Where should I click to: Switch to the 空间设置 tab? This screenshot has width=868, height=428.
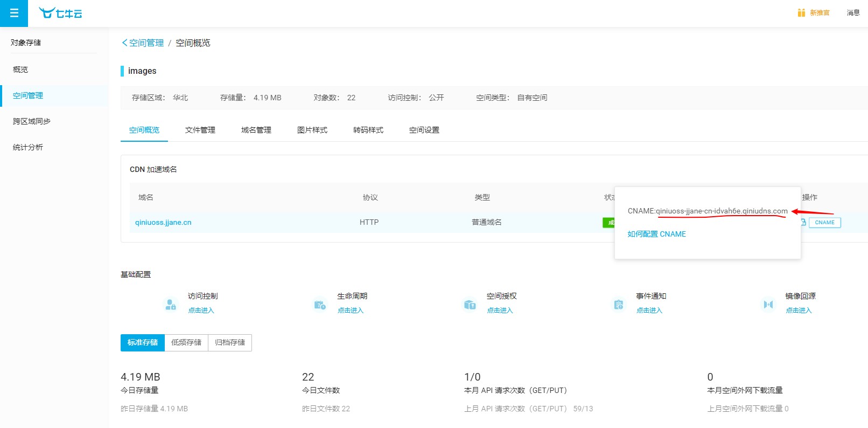424,130
